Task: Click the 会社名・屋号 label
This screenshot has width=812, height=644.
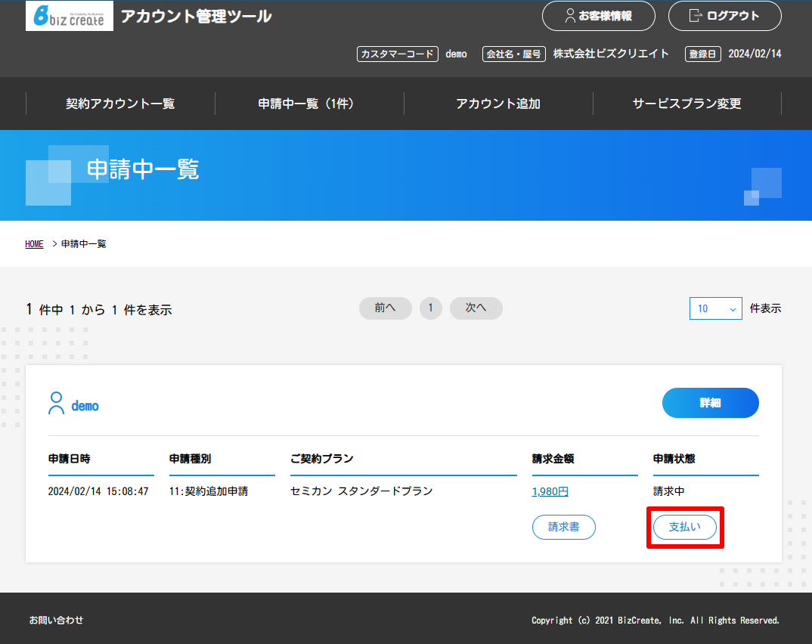Action: pos(513,54)
